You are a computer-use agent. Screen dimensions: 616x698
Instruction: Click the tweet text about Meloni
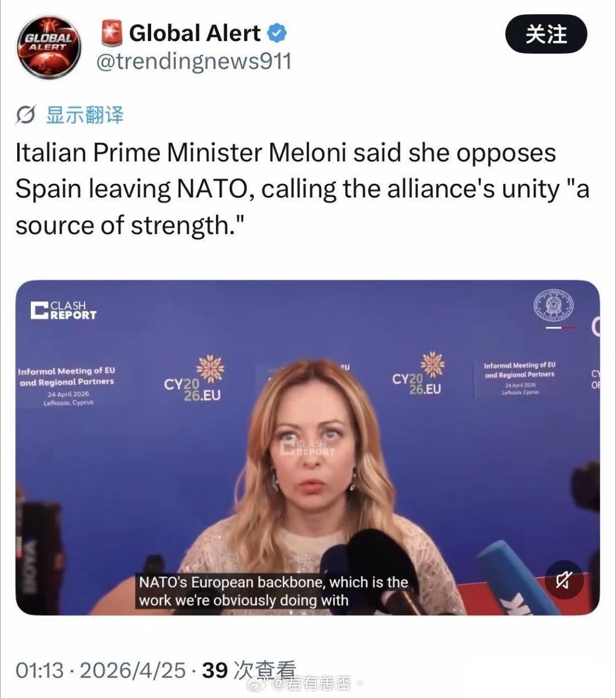pyautogui.click(x=302, y=189)
